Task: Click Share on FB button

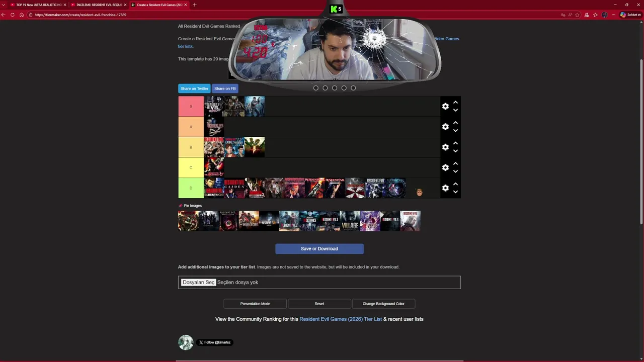Action: click(x=225, y=88)
